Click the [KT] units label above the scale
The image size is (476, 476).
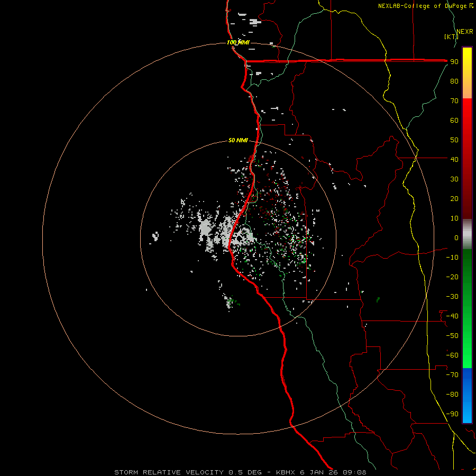[x=451, y=36]
